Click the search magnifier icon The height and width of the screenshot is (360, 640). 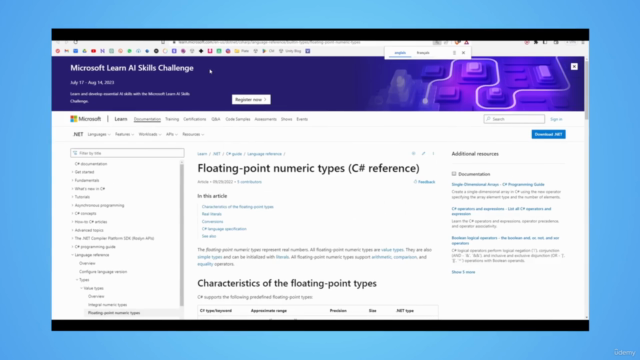(x=489, y=119)
